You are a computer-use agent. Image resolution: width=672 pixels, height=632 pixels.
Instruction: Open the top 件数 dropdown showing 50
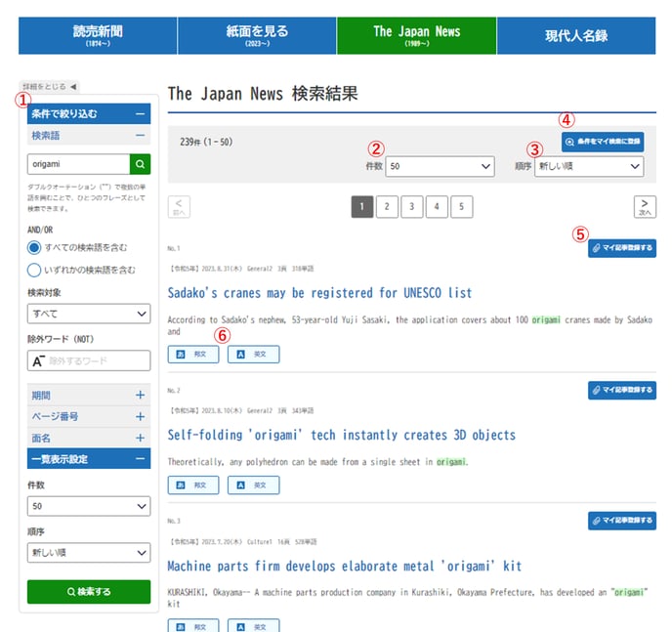(x=440, y=167)
